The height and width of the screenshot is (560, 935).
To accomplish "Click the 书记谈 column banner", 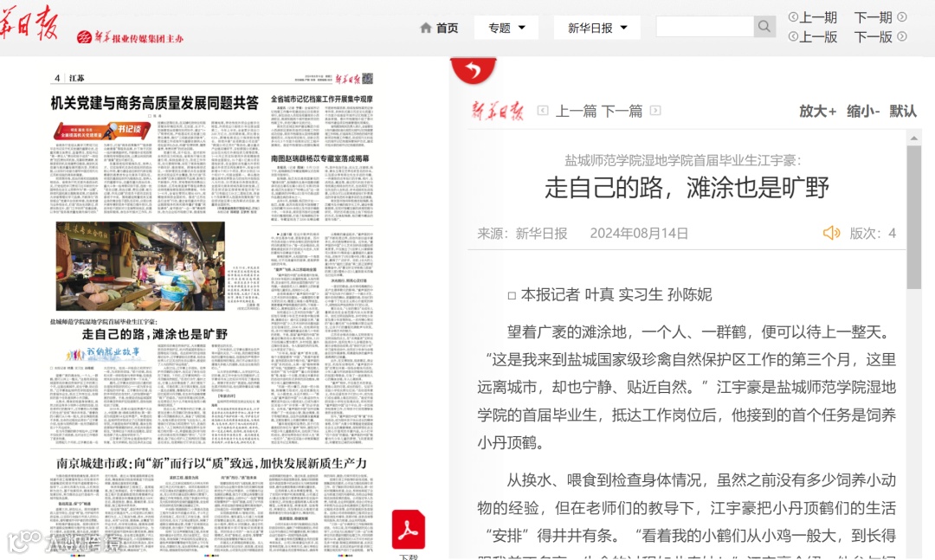I will coord(102,131).
